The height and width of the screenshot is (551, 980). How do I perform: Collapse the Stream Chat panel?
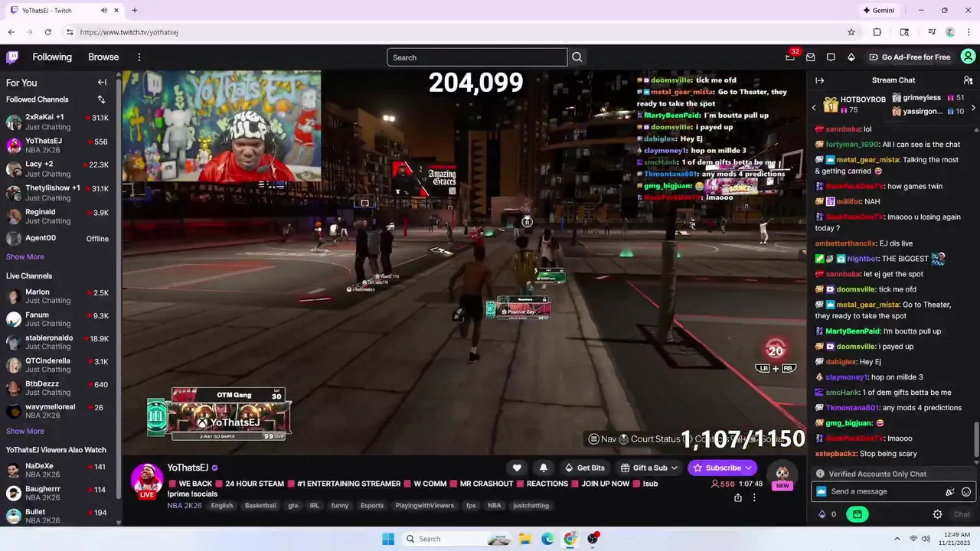point(819,80)
